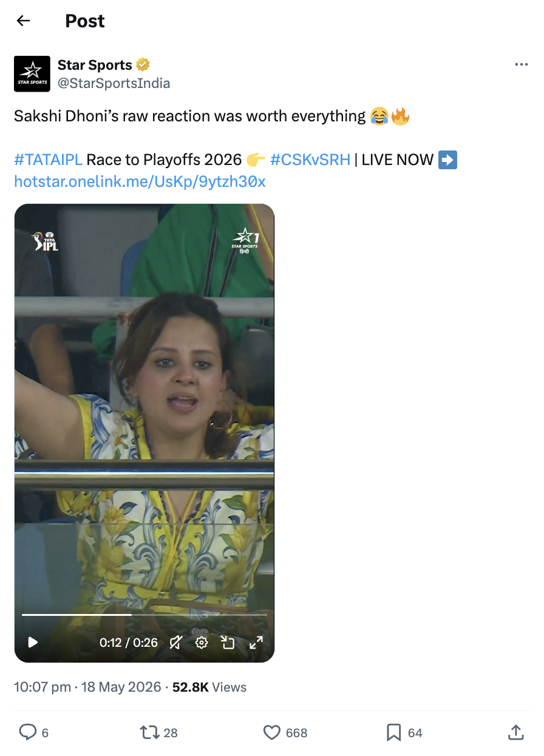Go back using the left arrow icon

pyautogui.click(x=23, y=21)
